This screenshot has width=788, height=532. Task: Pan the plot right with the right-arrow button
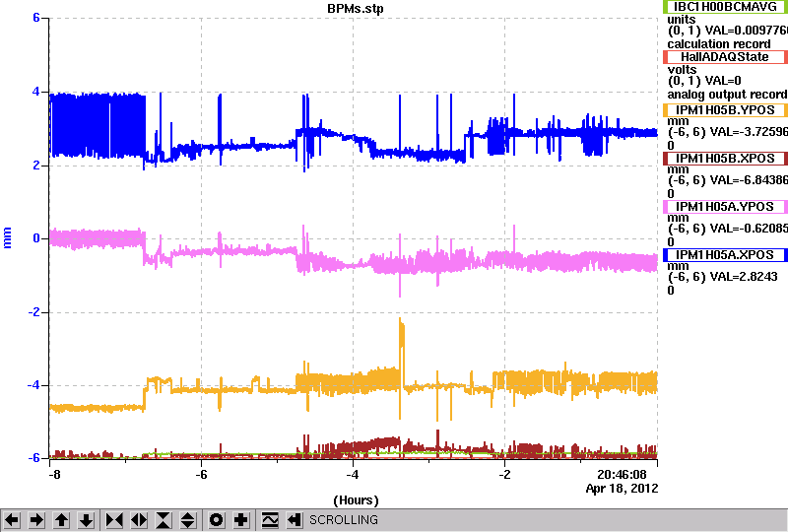36,520
